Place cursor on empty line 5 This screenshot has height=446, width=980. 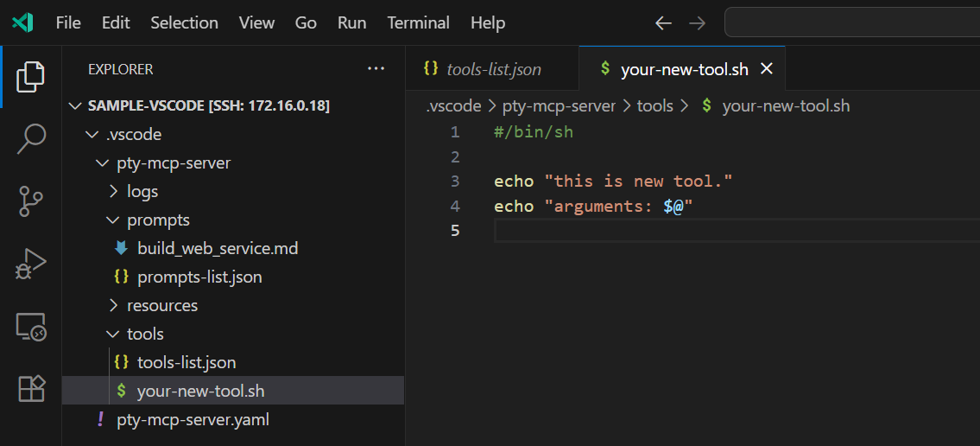[737, 230]
